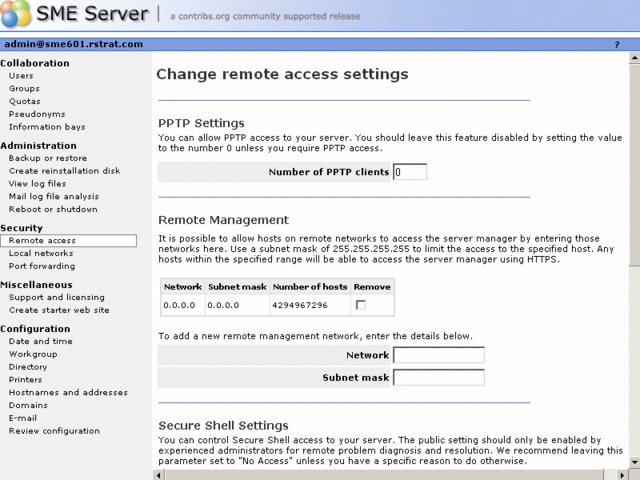Click admin@sme601.rstrat.com in the header bar

73,44
